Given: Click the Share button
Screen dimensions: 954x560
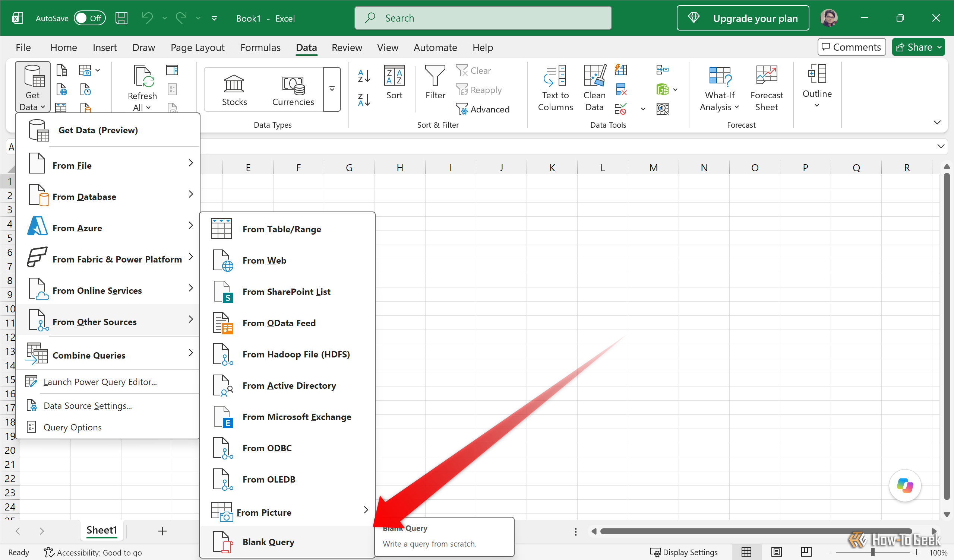Looking at the screenshot, I should [918, 47].
